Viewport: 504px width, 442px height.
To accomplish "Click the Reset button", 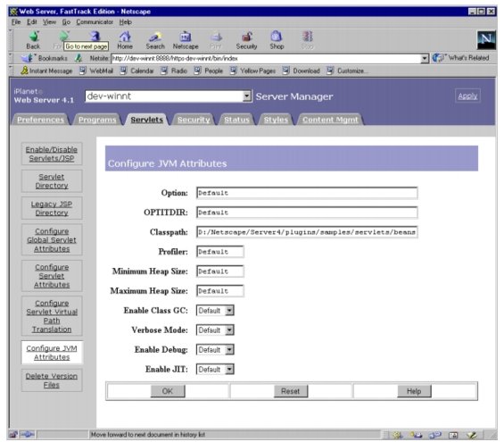I will (291, 391).
